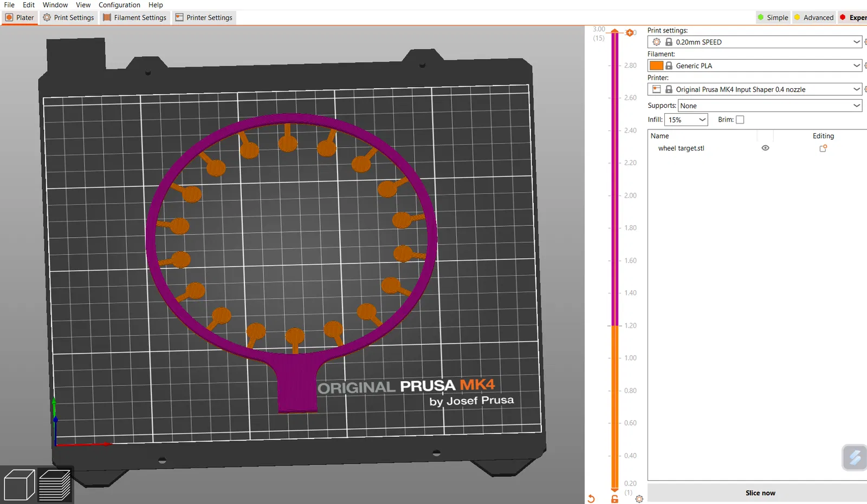The width and height of the screenshot is (867, 504).
Task: Toggle the layer slider lock icon
Action: (614, 499)
